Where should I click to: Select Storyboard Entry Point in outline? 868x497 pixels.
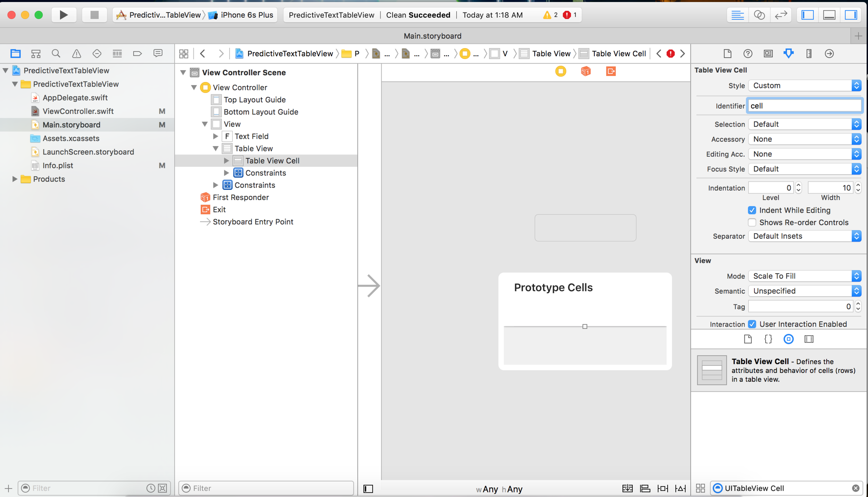point(253,222)
